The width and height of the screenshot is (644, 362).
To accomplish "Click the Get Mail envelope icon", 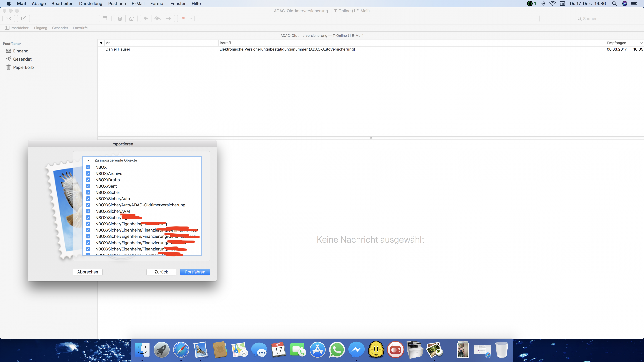I will (9, 18).
